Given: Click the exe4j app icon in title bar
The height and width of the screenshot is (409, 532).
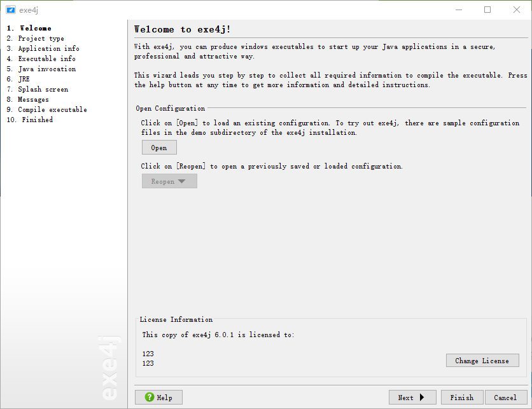Looking at the screenshot, I should tap(11, 10).
